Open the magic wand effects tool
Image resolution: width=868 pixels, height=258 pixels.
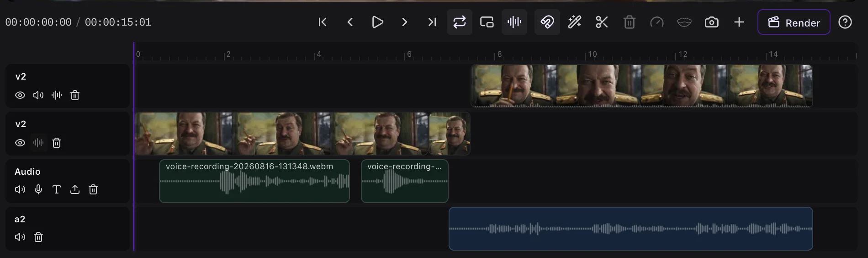pyautogui.click(x=575, y=22)
